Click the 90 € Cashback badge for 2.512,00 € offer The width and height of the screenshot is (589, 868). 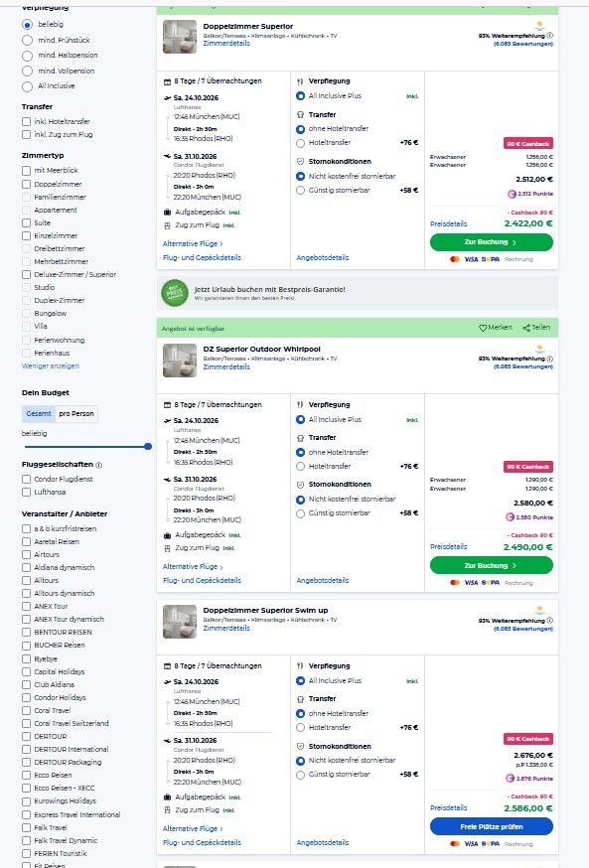click(x=528, y=143)
